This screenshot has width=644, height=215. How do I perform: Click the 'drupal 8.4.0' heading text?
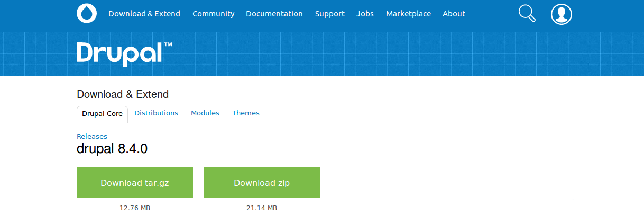112,149
